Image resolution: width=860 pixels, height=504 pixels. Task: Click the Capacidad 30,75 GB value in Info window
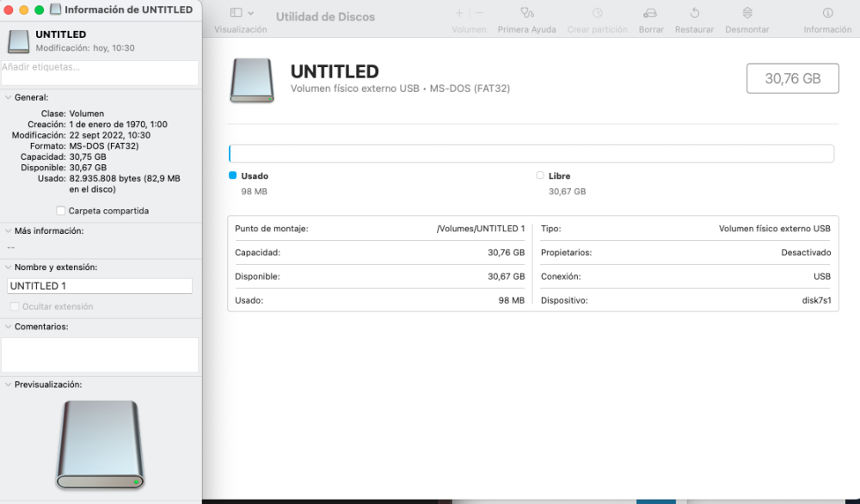coord(88,157)
